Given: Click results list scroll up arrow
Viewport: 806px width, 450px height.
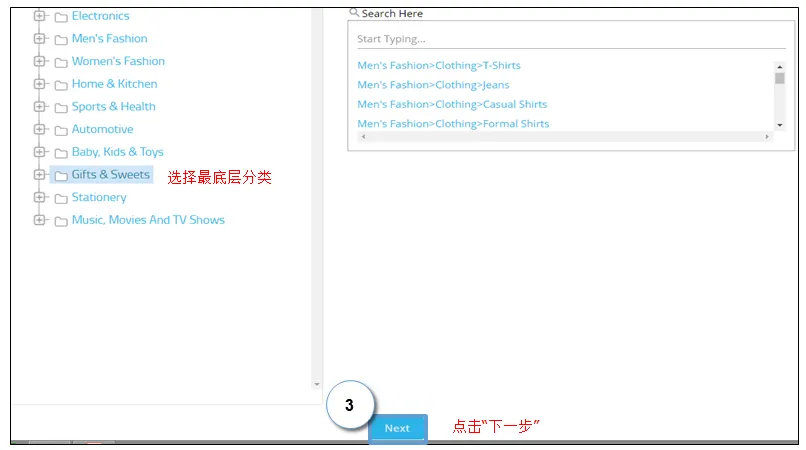Looking at the screenshot, I should click(x=780, y=67).
